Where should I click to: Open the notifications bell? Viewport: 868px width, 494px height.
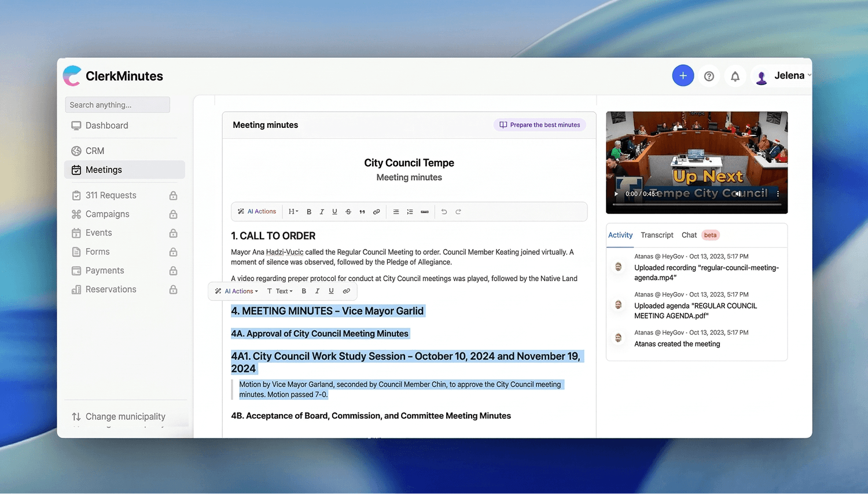pos(735,76)
